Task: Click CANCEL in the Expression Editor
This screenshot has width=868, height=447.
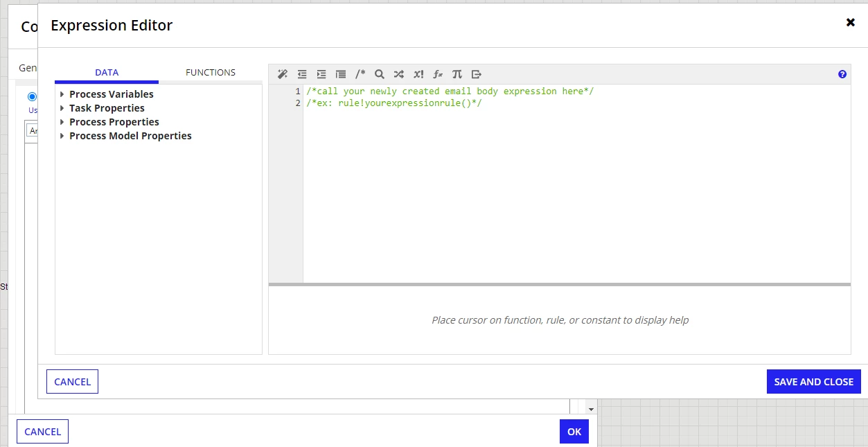Action: click(72, 382)
